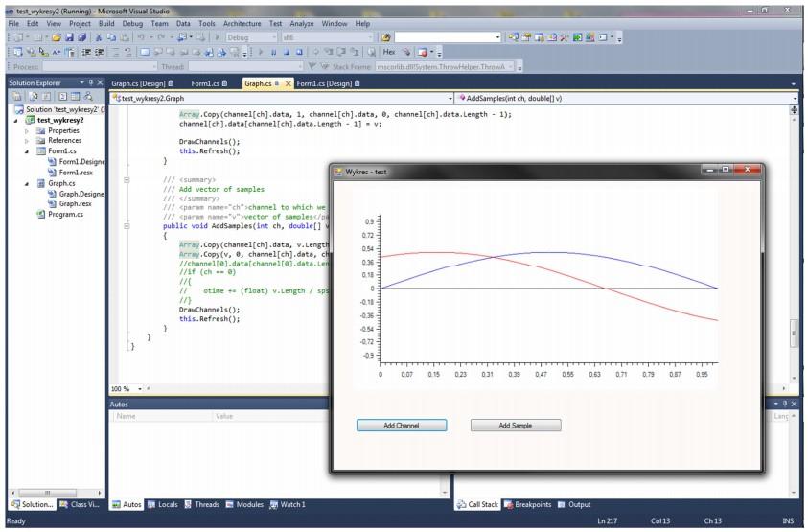Expand the References node in Solution Explorer
808x532 pixels.
click(27, 141)
